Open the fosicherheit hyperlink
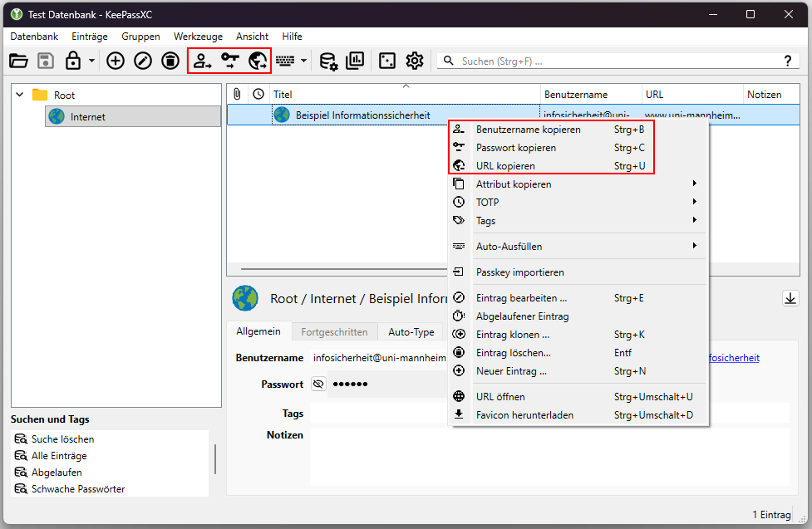The height and width of the screenshot is (529, 812). tap(734, 358)
